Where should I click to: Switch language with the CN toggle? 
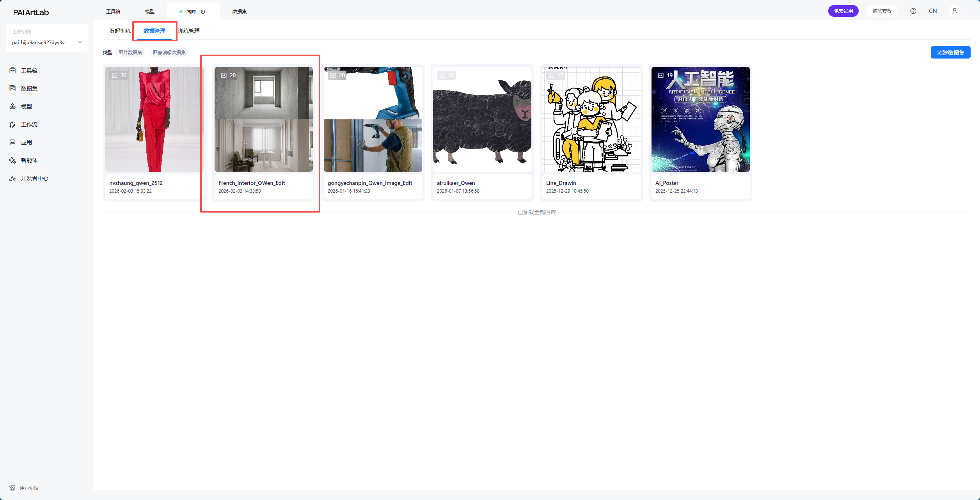click(932, 11)
